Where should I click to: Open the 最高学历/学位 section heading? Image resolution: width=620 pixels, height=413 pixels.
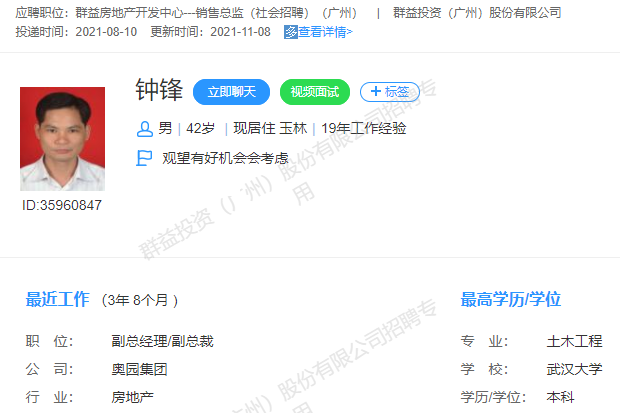[511, 299]
